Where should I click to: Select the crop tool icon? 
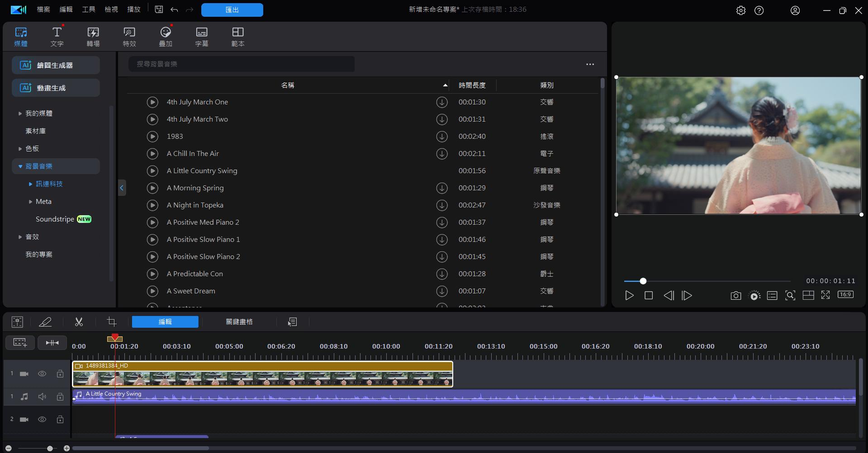pyautogui.click(x=111, y=322)
